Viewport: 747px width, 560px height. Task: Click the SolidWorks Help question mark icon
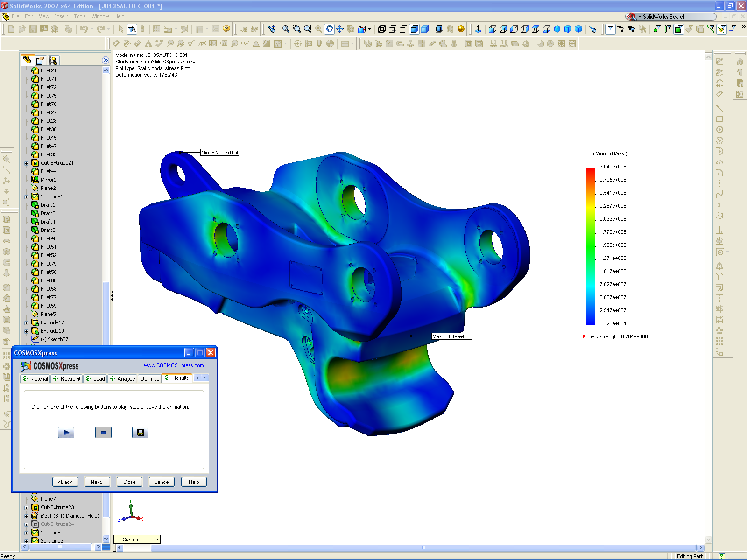point(226,29)
